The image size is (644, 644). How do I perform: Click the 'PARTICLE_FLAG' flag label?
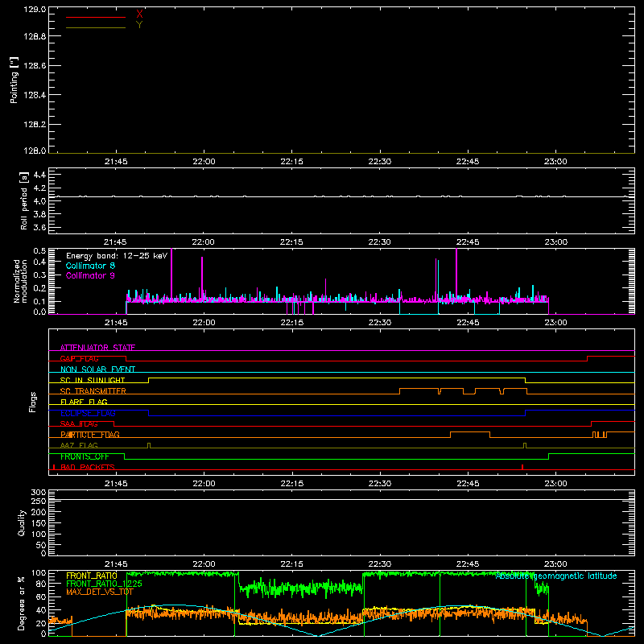point(90,435)
